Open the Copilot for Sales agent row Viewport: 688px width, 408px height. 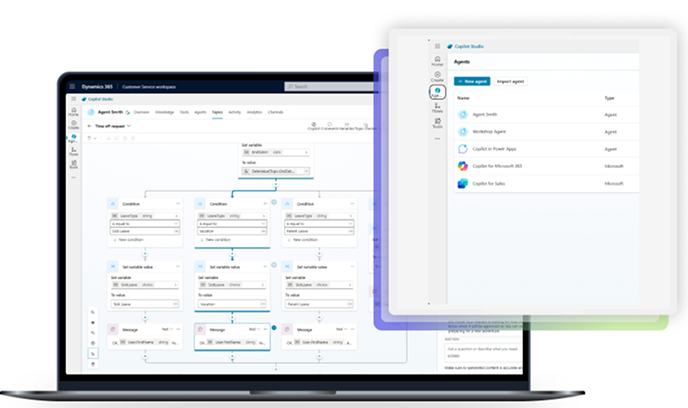click(x=546, y=183)
